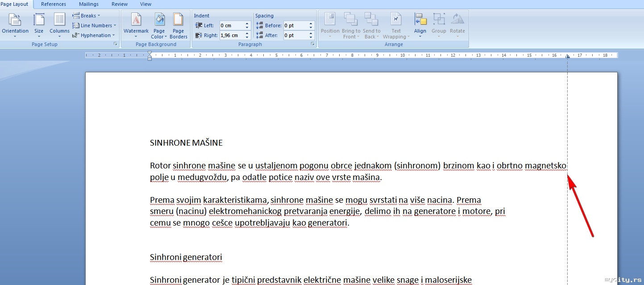Open the Watermark gallery
The height and width of the screenshot is (285, 644).
coord(136,25)
